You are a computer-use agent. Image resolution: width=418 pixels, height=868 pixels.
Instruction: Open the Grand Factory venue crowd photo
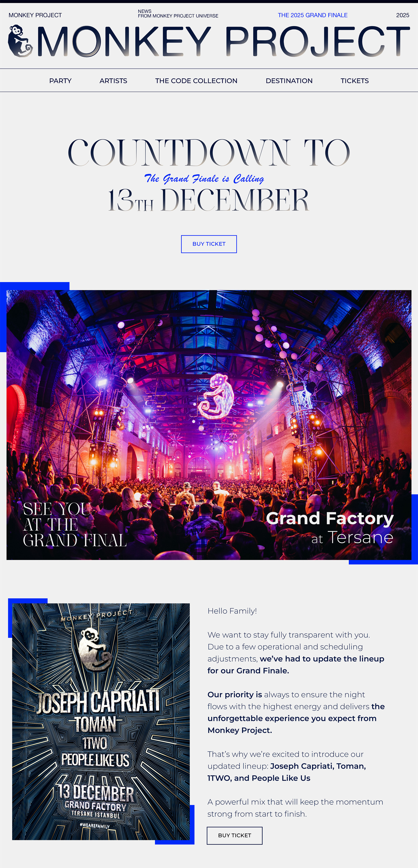[x=209, y=425]
